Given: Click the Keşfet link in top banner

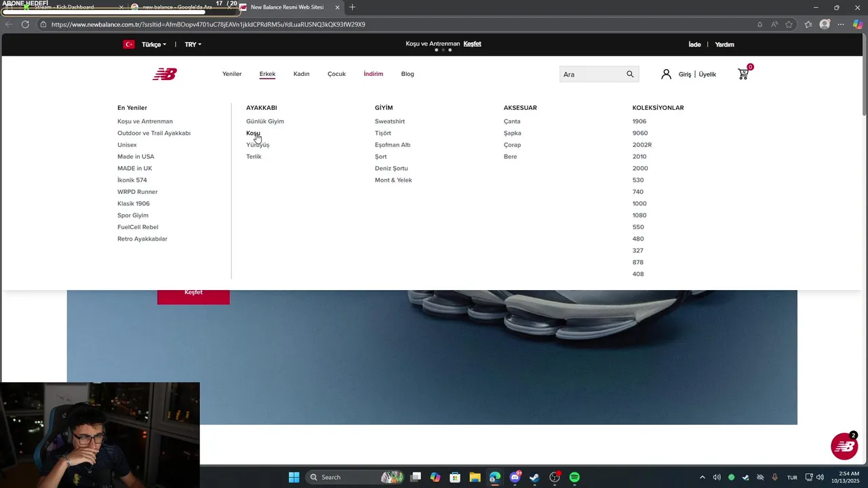Looking at the screenshot, I should [472, 44].
